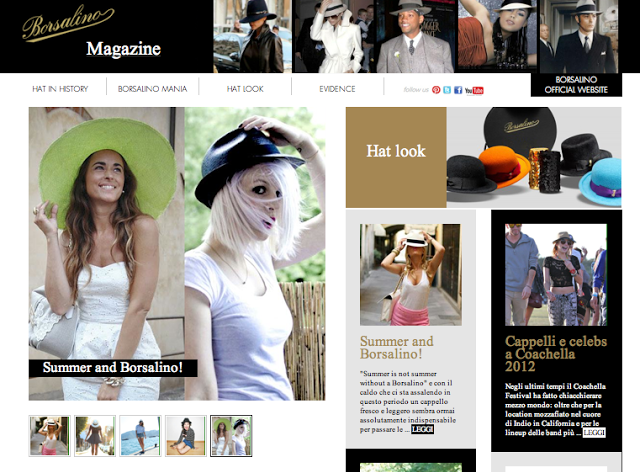Select second slideshow thumbnail with dark dress
640x472 pixels.
95,436
